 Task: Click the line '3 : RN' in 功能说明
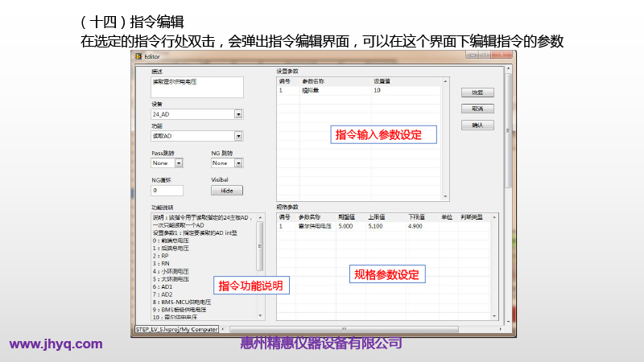[161, 264]
